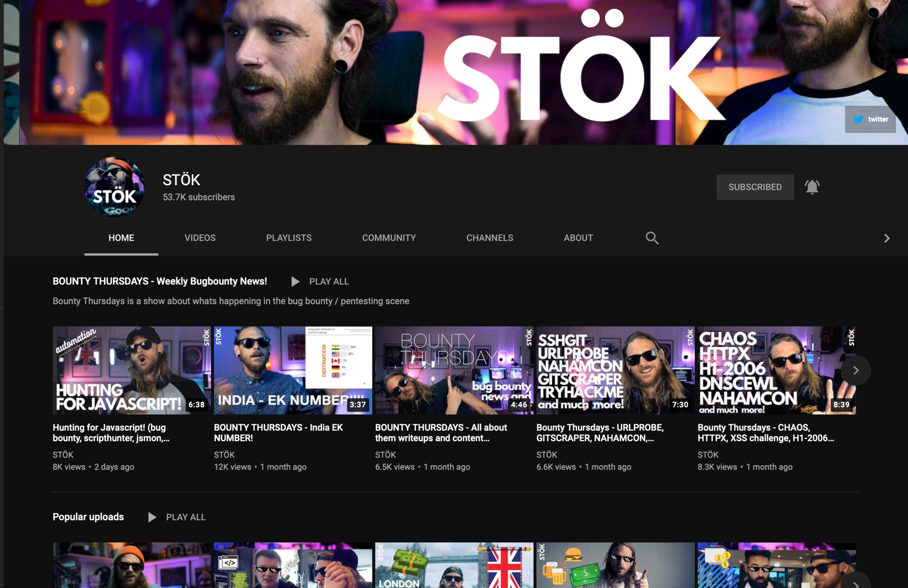The width and height of the screenshot is (908, 588).
Task: Switch to the VIDEOS tab
Action: click(200, 238)
